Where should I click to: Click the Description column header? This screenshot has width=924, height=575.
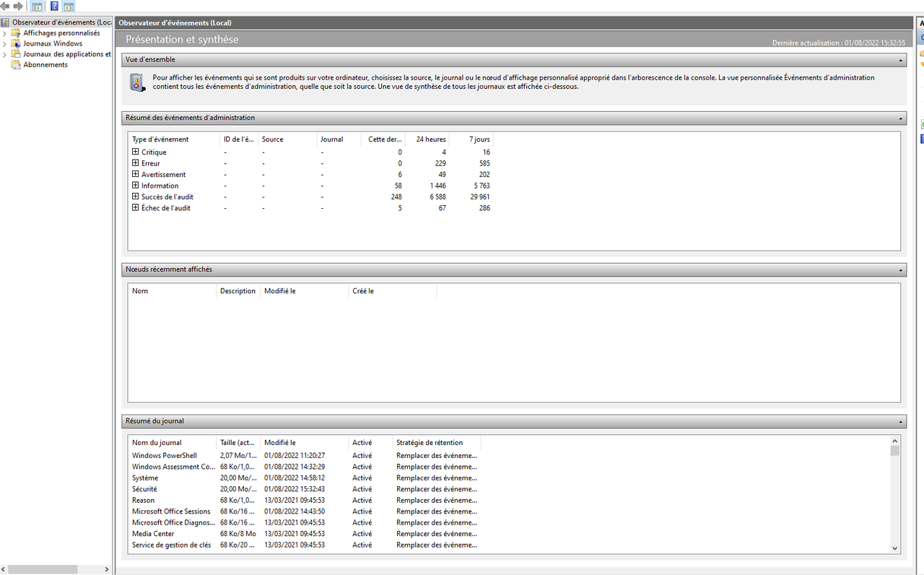pos(238,291)
